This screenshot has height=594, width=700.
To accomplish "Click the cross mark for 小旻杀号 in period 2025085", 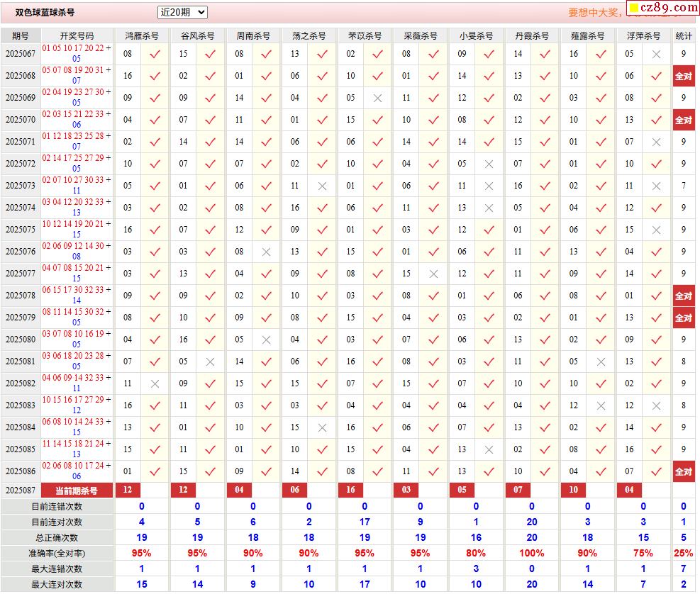I will point(489,450).
